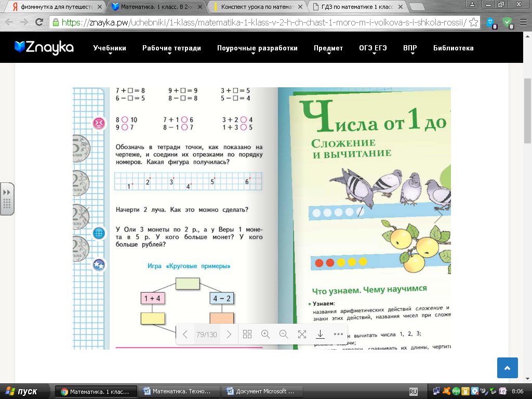Viewport: 532px width, 399px height.
Task: Show page thumbnails grid view
Action: coord(247,335)
